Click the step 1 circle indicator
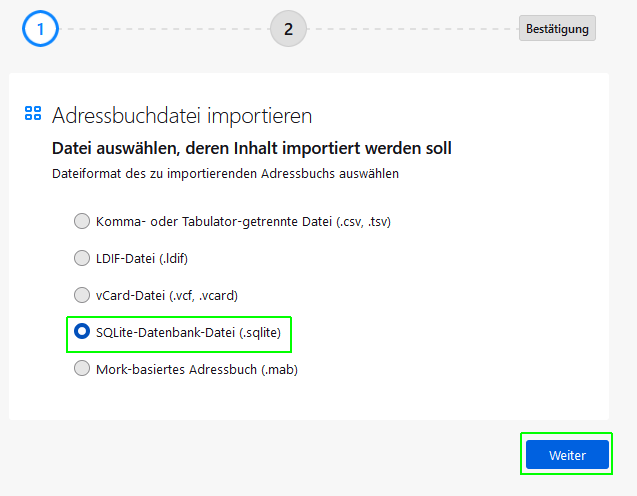 40,28
